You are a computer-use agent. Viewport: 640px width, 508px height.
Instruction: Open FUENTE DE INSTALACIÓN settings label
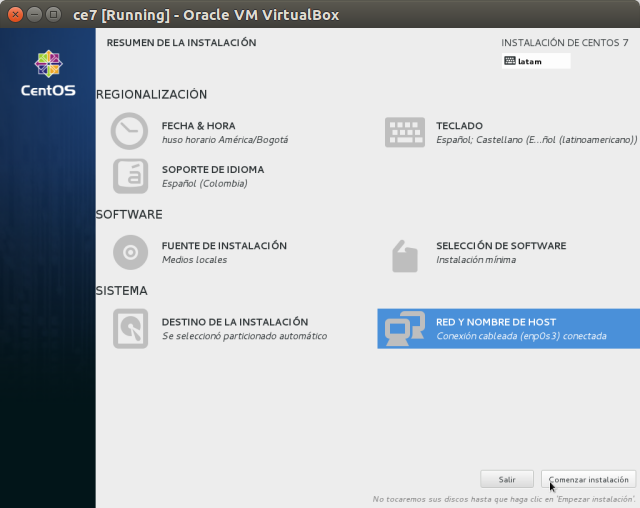point(224,245)
